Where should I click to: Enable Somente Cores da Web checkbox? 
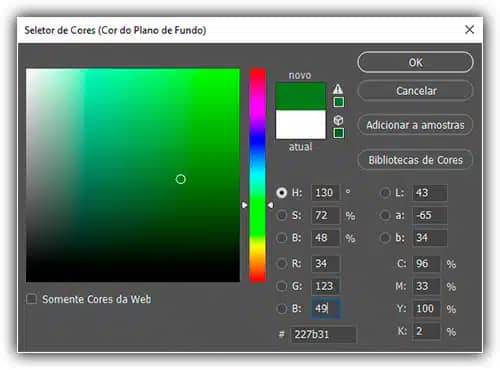click(x=31, y=299)
